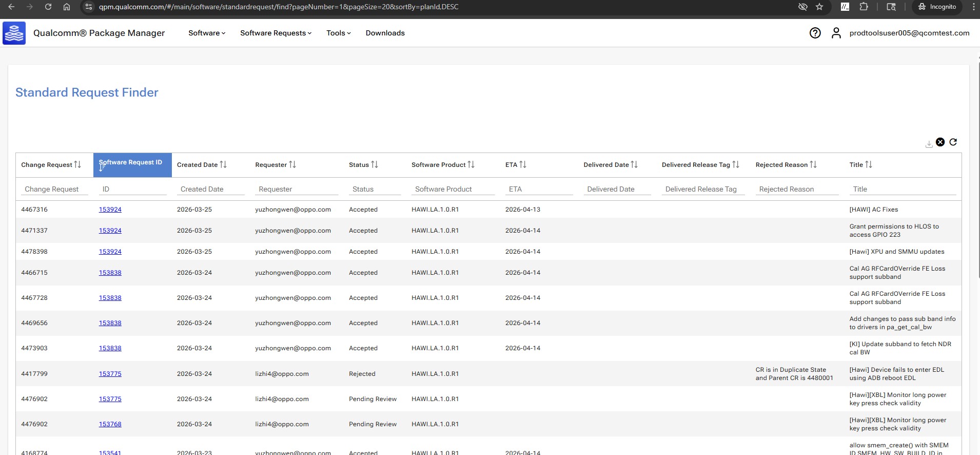Select the 'Rejected' status cell
Viewport: 980px width, 455px height.
362,374
